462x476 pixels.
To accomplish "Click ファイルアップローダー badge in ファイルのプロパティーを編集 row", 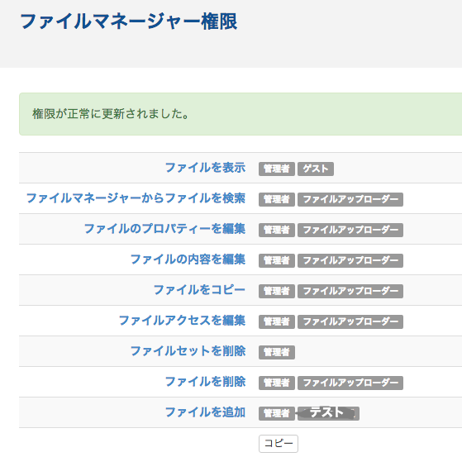I will pyautogui.click(x=350, y=230).
